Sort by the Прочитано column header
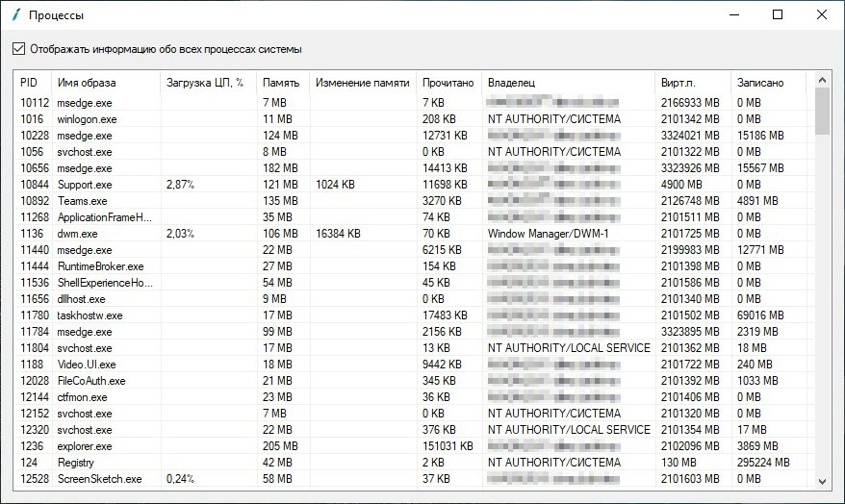This screenshot has height=504, width=845. 448,83
